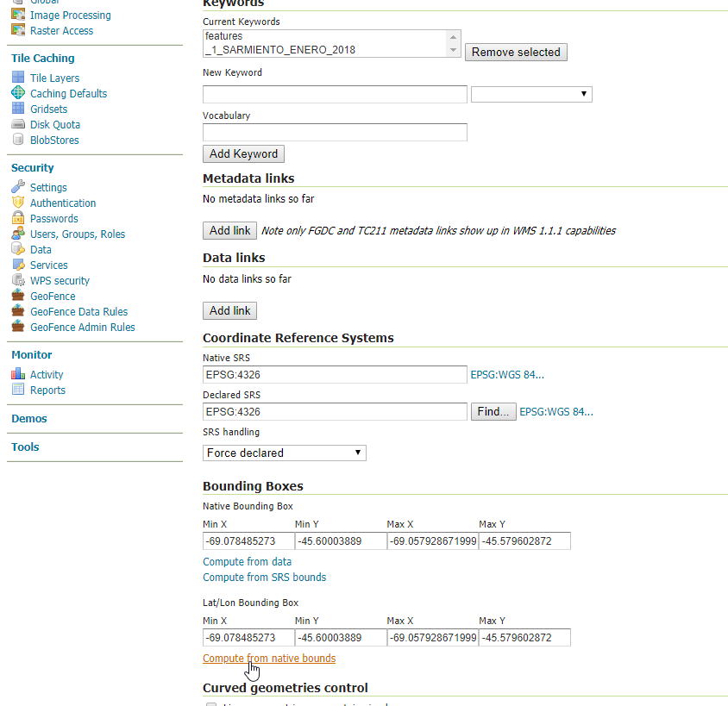Click the Gridsets grid icon
The width and height of the screenshot is (728, 706).
click(18, 109)
